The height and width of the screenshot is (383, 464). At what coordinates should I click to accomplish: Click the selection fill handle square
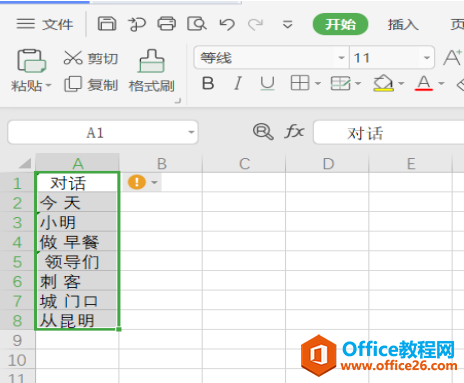coord(119,329)
